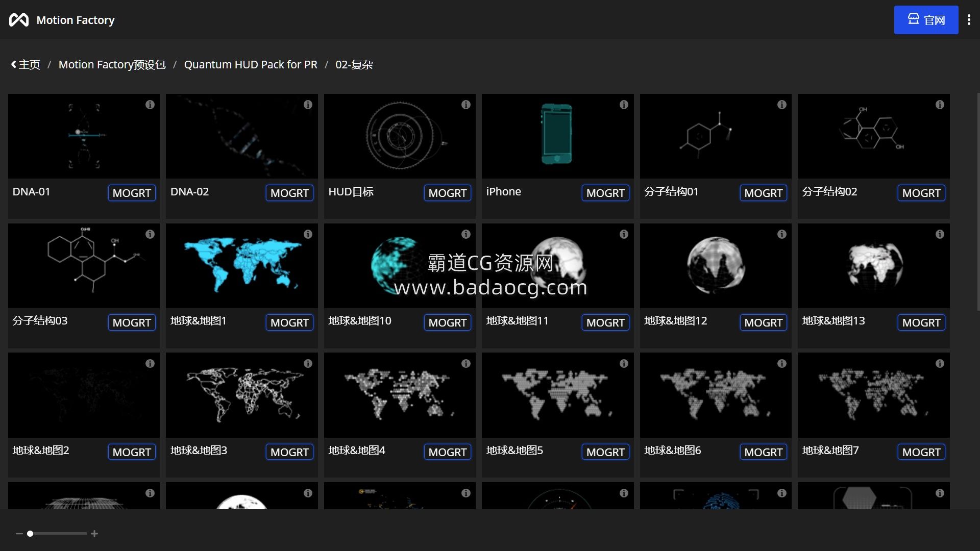The width and height of the screenshot is (980, 551).
Task: Select the outlined world map 地球&地图3 thumbnail
Action: pyautogui.click(x=242, y=395)
